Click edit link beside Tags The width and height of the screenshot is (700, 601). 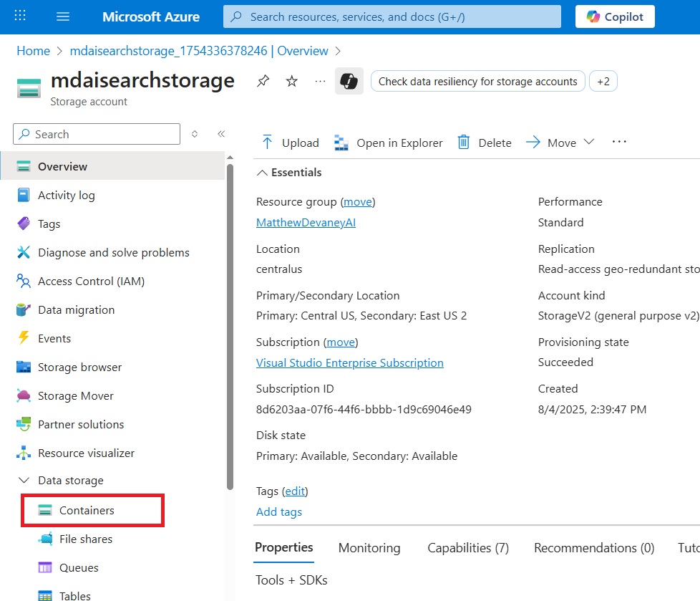(x=295, y=491)
